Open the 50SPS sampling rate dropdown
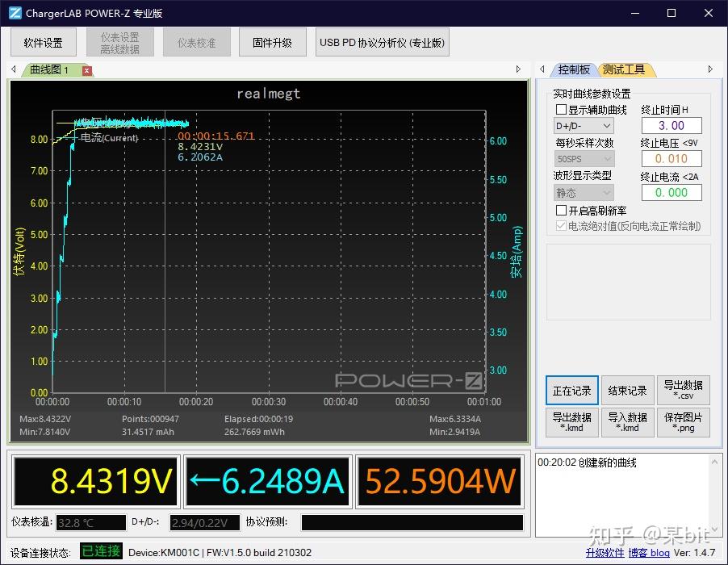Screen dimensions: 728x565 click(584, 159)
